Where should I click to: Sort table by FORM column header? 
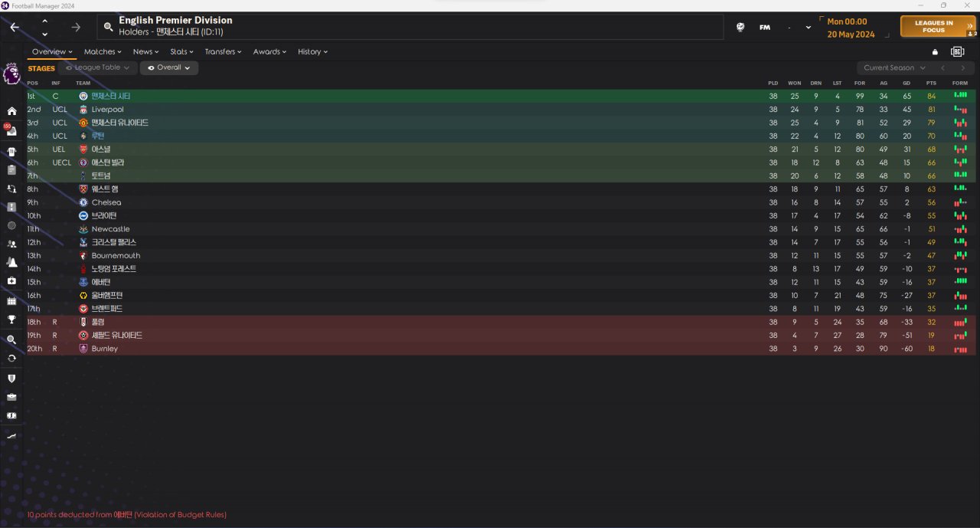(960, 83)
